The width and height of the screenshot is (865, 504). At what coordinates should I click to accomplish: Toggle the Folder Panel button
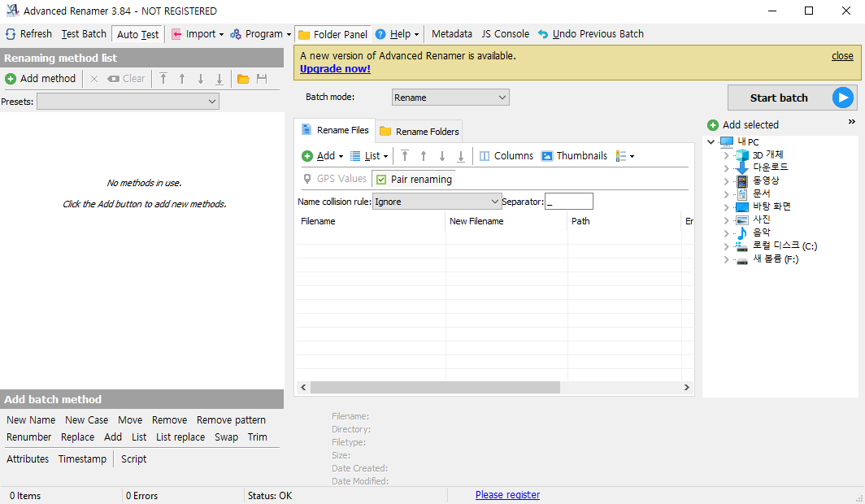(333, 34)
